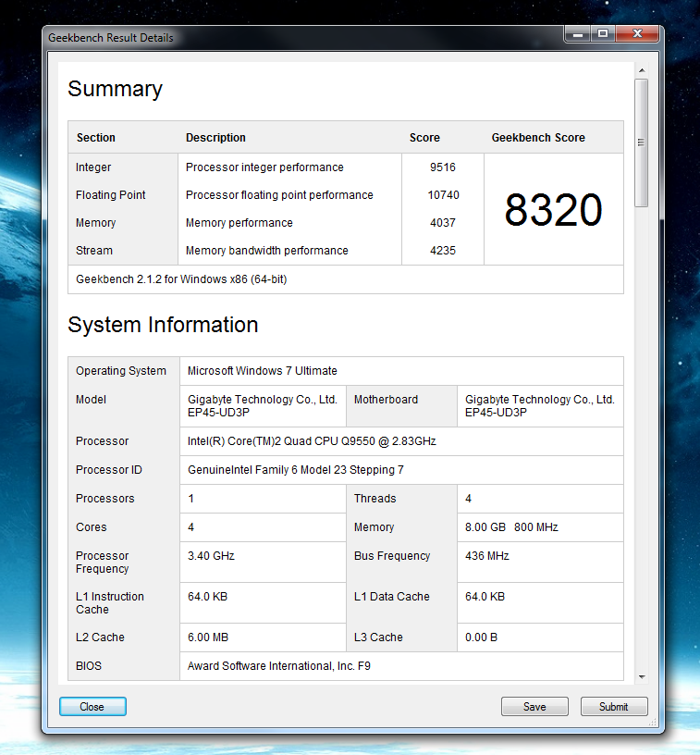Maximize the Geekbench Result Details window
Screen dimensions: 700x755
point(603,34)
